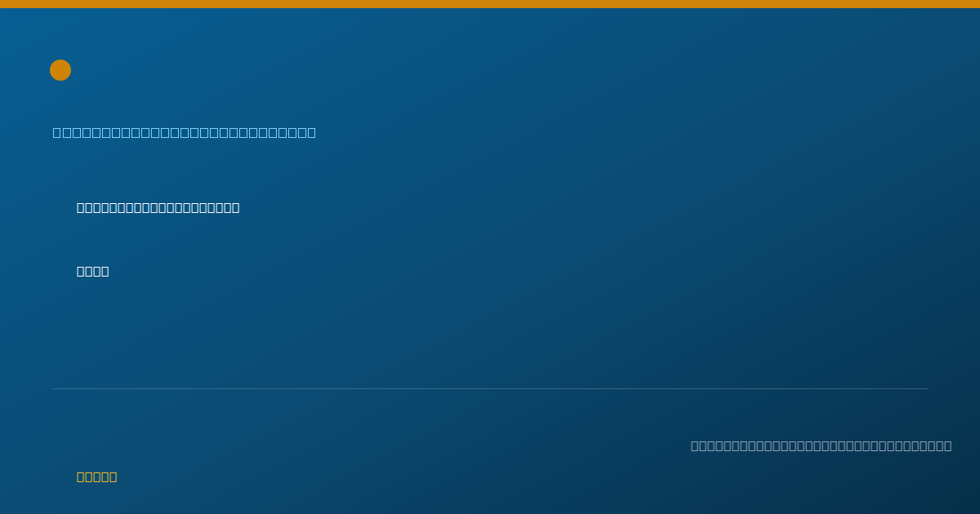Click the orange circle logo

pyautogui.click(x=60, y=70)
